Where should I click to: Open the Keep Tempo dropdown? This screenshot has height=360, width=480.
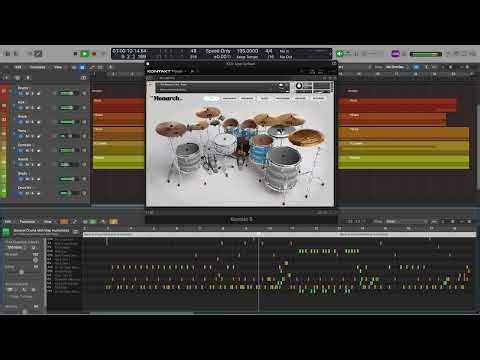pyautogui.click(x=247, y=57)
